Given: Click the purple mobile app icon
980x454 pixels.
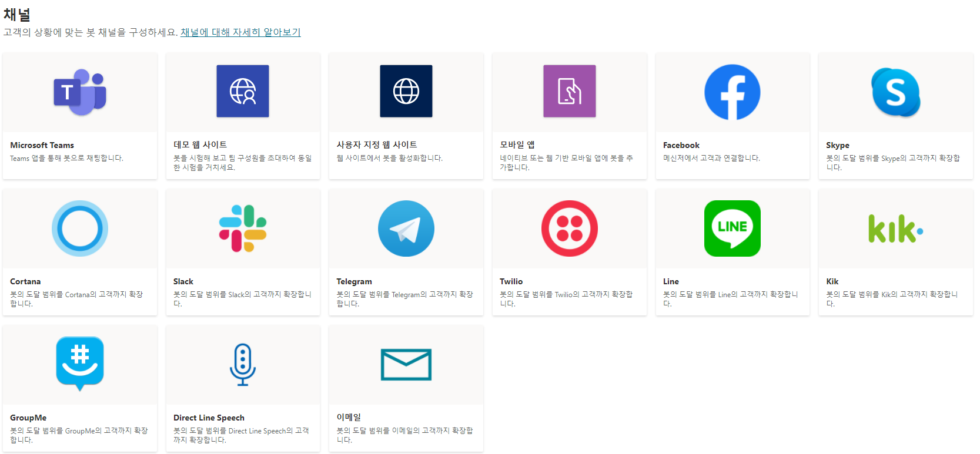Looking at the screenshot, I should pyautogui.click(x=570, y=91).
